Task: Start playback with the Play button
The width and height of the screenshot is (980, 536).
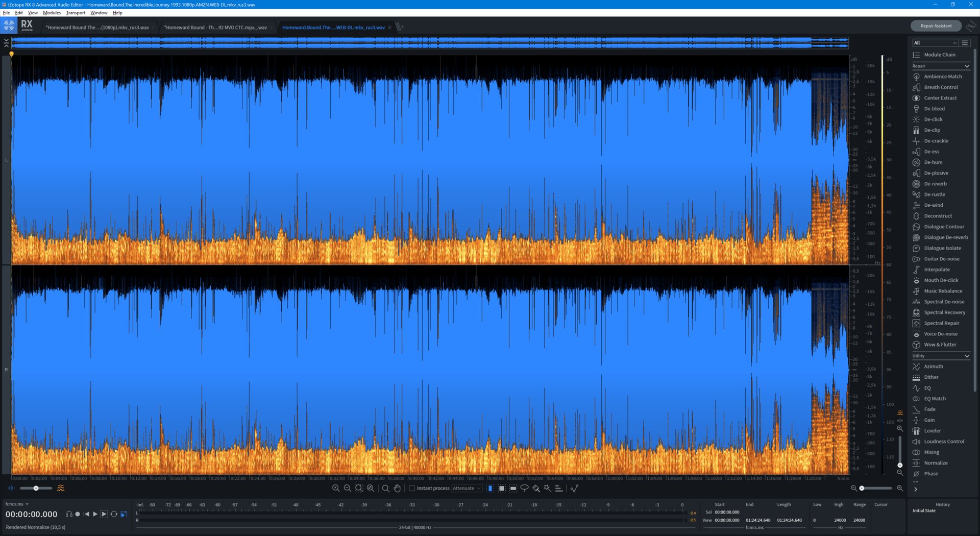Action: point(95,514)
